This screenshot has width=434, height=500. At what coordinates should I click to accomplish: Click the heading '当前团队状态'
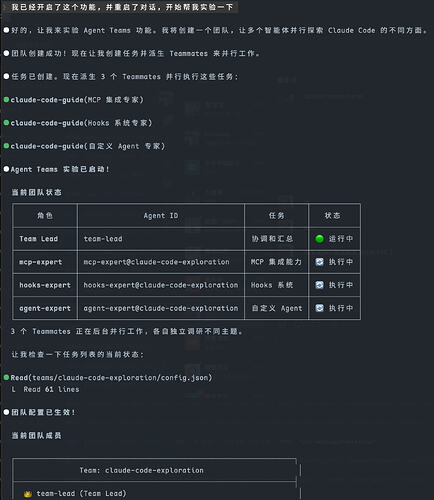pyautogui.click(x=37, y=192)
